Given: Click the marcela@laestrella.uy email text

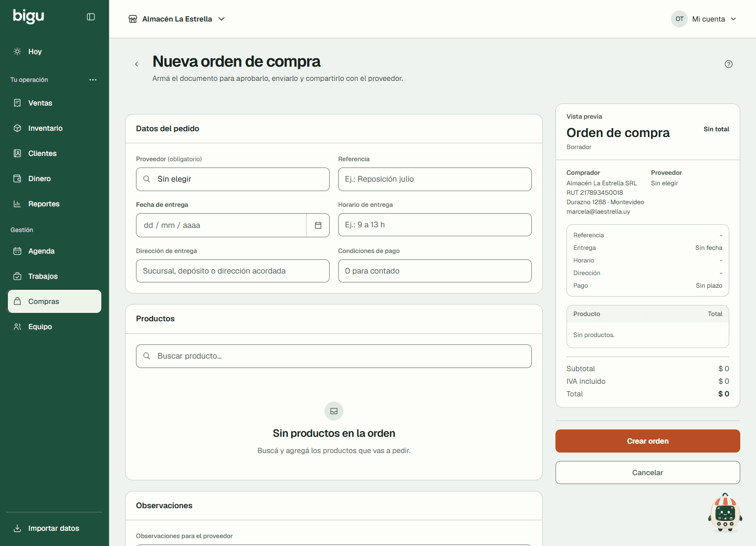Looking at the screenshot, I should (x=598, y=212).
